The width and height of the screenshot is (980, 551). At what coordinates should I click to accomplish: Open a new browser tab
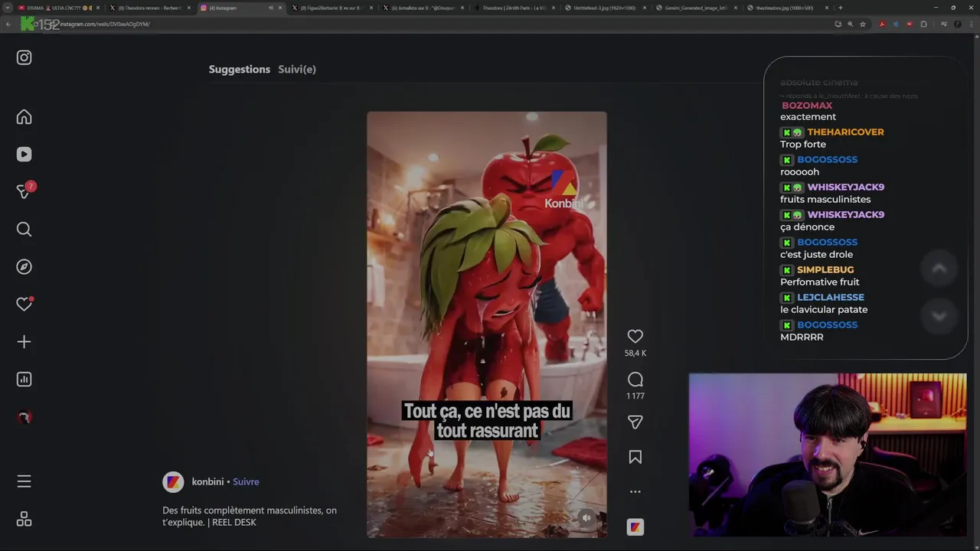(x=841, y=8)
